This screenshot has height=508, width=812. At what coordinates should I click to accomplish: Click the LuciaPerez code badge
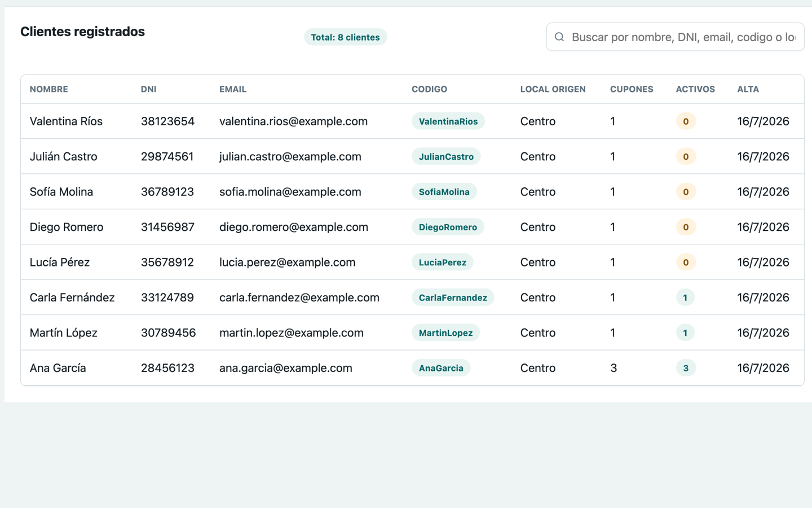click(443, 262)
